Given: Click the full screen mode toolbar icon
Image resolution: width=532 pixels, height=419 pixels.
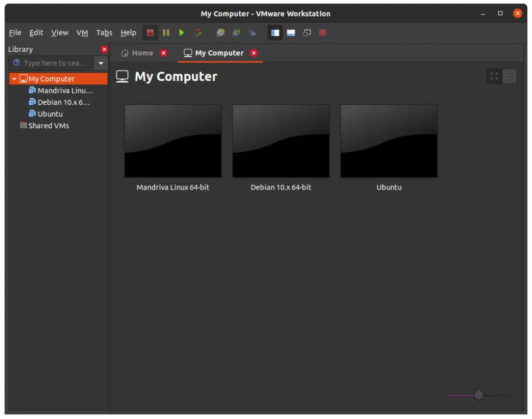Looking at the screenshot, I should [x=307, y=33].
